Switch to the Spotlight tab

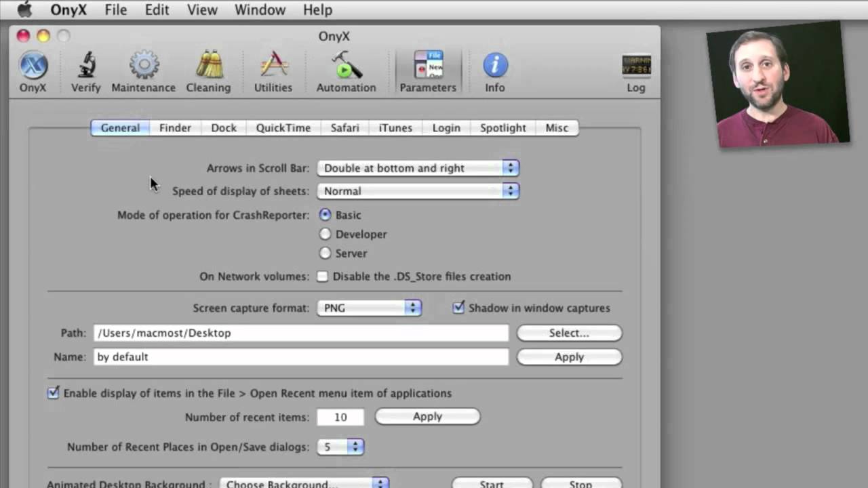[x=503, y=127]
